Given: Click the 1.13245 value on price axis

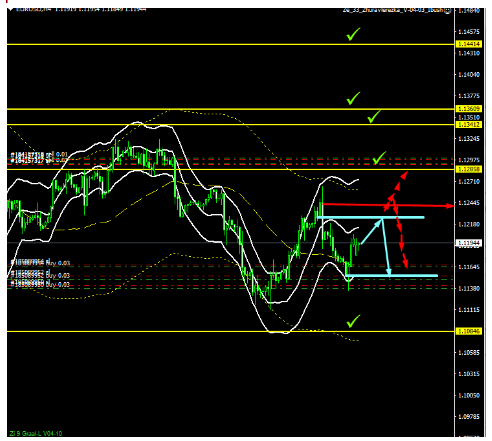Looking at the screenshot, I should coord(469,139).
